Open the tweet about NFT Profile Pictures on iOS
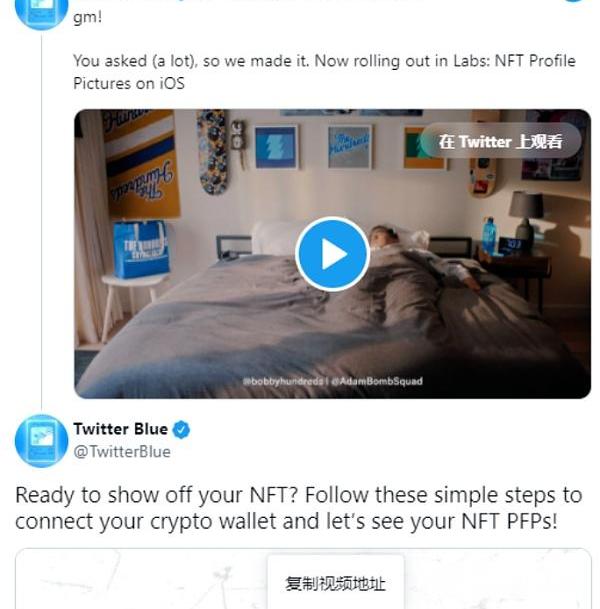 (324, 72)
